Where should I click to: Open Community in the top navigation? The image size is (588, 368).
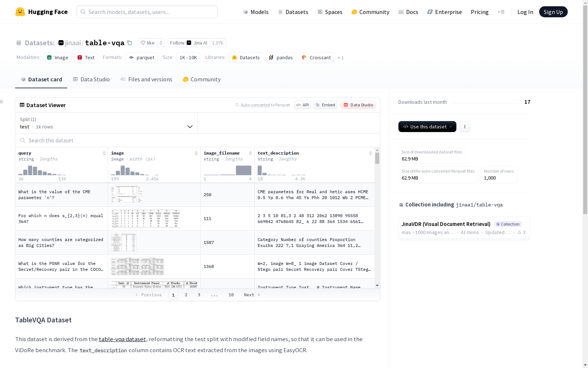[370, 12]
